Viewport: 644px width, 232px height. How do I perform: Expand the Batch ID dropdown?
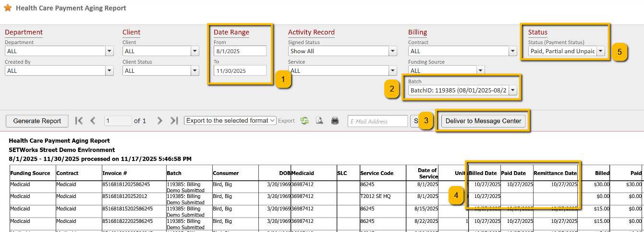pos(513,90)
